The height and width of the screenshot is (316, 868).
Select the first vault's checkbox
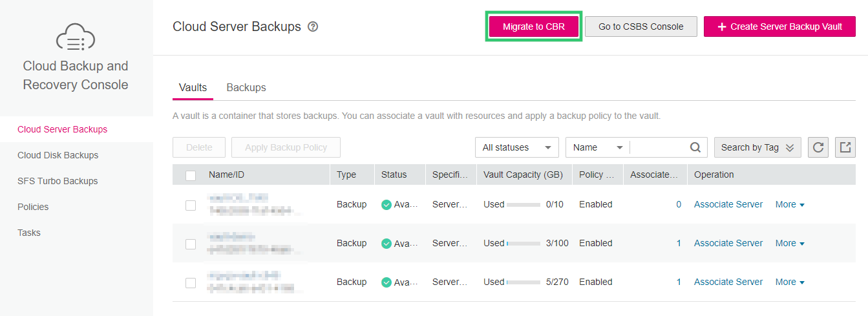pos(191,205)
